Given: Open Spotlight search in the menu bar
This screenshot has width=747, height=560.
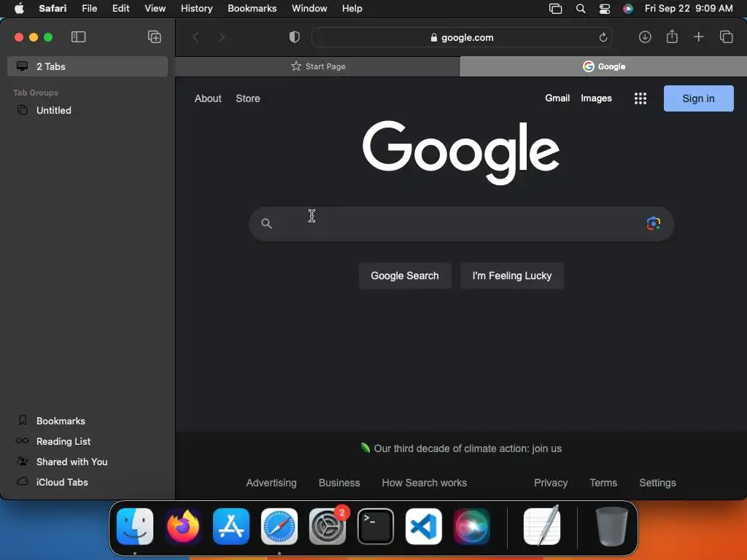Looking at the screenshot, I should coord(580,9).
